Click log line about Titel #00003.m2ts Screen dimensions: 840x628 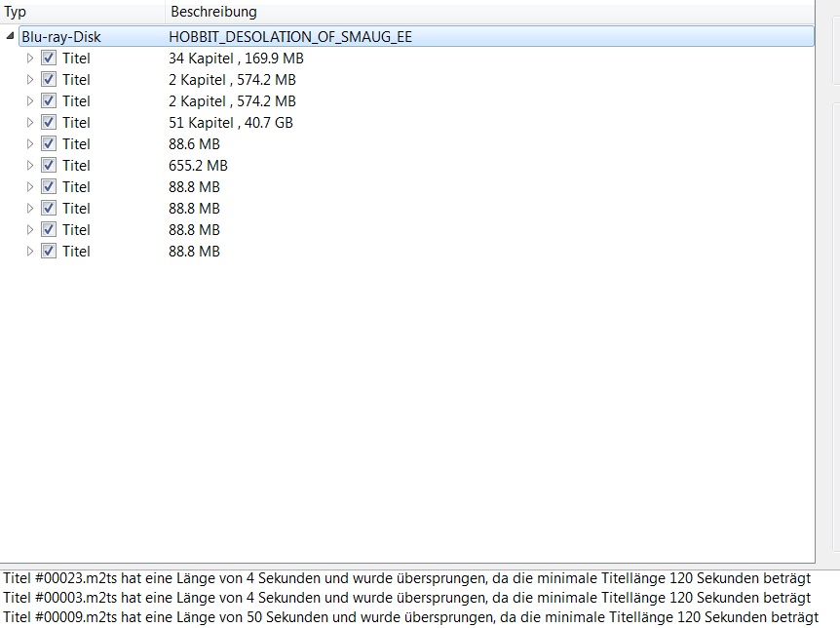pyautogui.click(x=407, y=598)
